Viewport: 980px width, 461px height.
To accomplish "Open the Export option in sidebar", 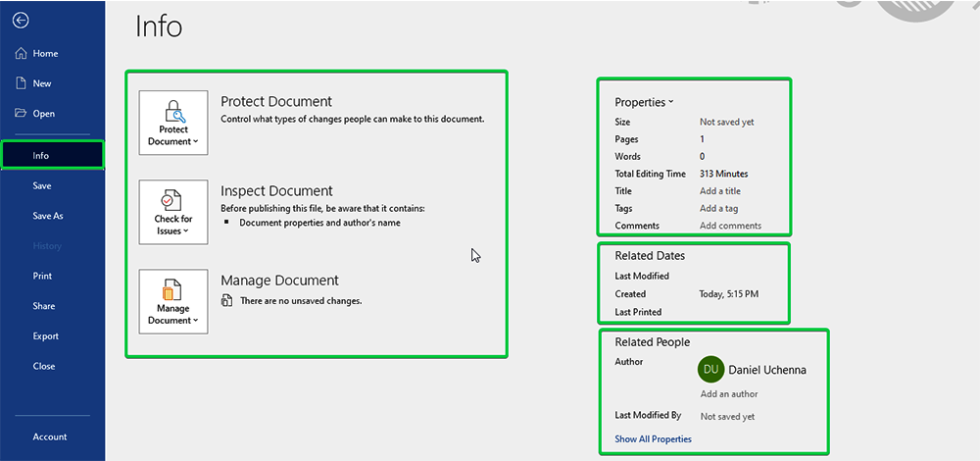I will pyautogui.click(x=45, y=336).
